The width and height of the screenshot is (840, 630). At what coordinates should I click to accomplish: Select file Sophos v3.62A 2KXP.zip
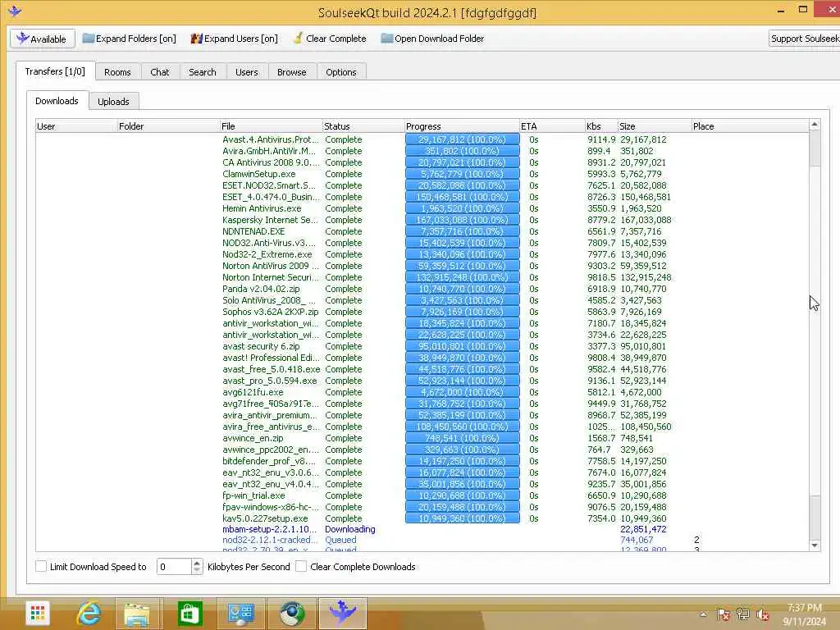[x=271, y=312]
